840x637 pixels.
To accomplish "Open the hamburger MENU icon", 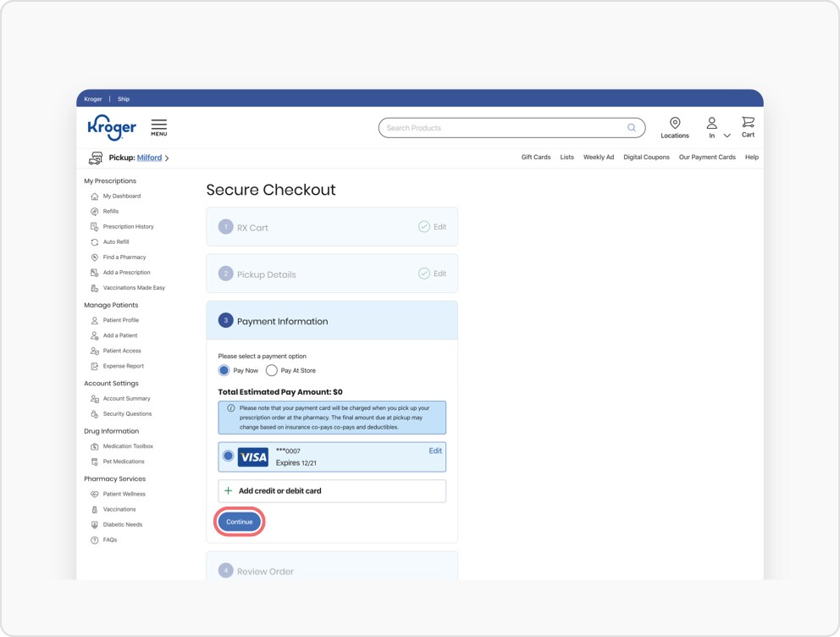I will [x=158, y=128].
